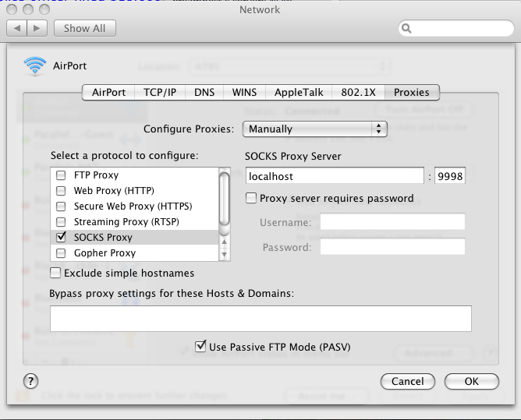Viewport: 521px width, 420px height.
Task: Select the Proxies tab
Action: click(412, 92)
